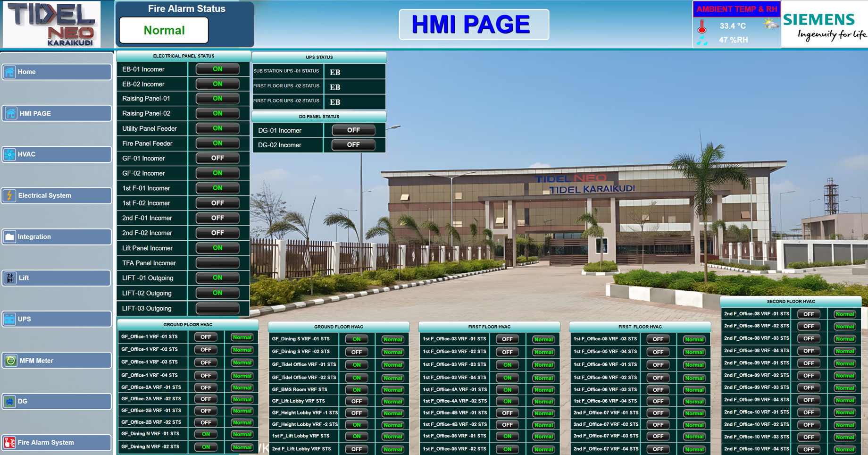Click Utility Panel Feeder label
Screen dimensions: 868x455
[x=150, y=128]
